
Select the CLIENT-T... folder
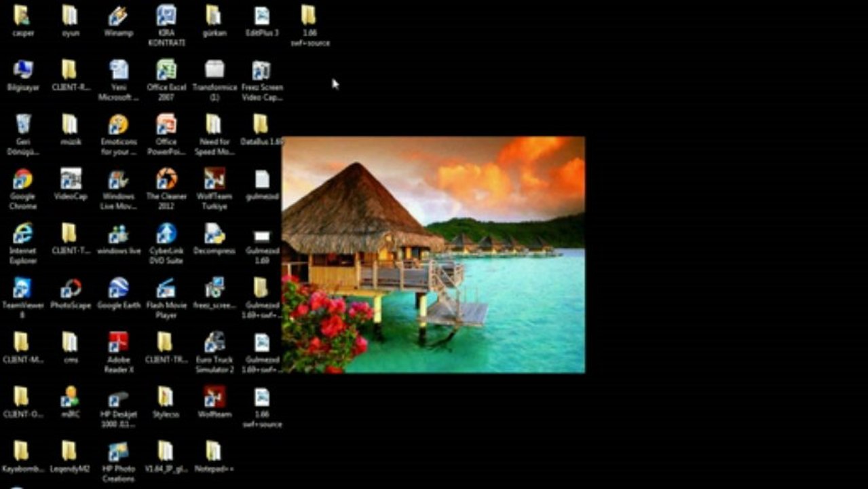click(x=70, y=233)
